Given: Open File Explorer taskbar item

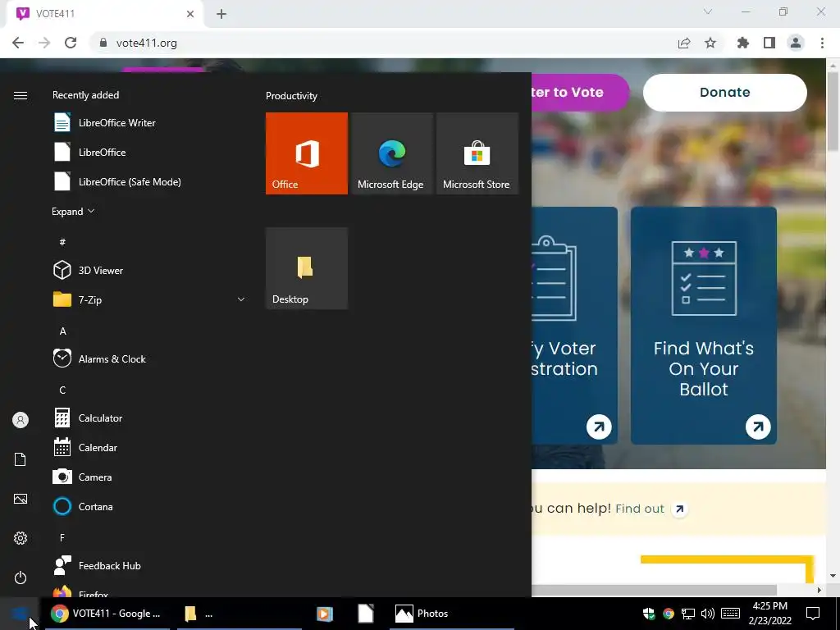Looking at the screenshot, I should tap(239, 614).
